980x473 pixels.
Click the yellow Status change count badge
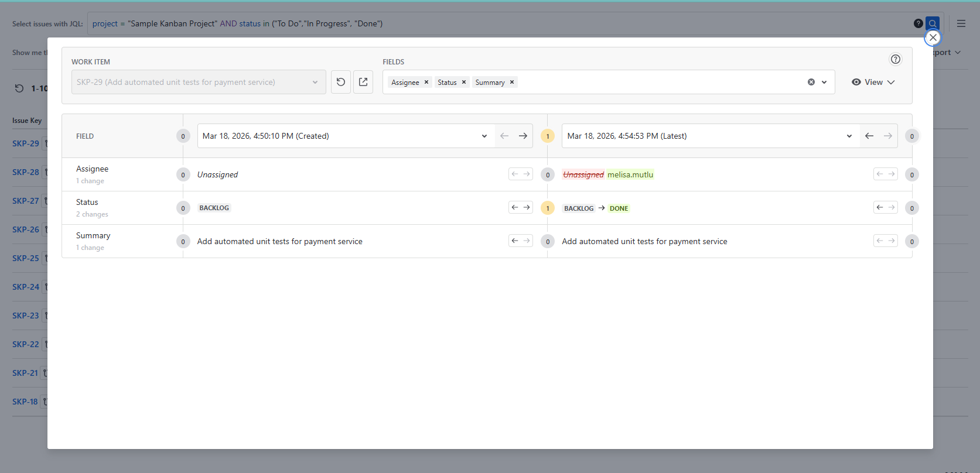[x=548, y=208]
